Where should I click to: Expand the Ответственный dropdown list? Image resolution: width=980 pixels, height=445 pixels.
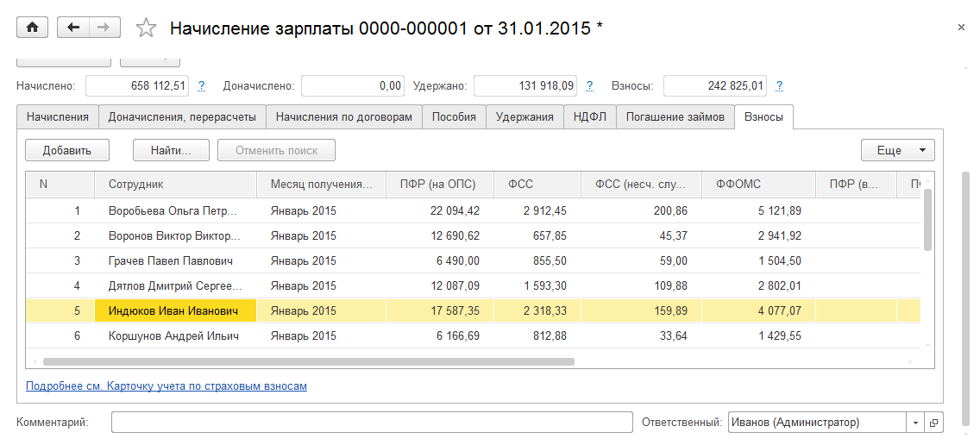(x=914, y=423)
